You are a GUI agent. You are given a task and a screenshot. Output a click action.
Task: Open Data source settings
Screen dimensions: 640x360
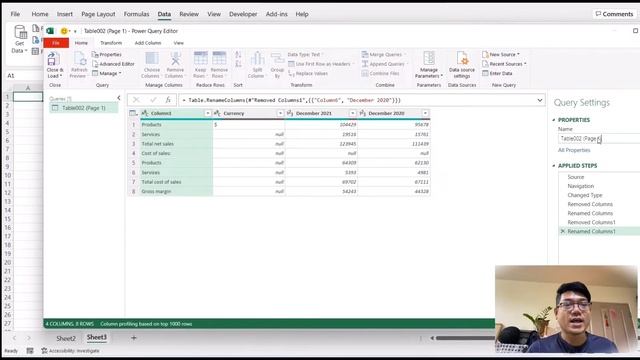click(x=462, y=65)
